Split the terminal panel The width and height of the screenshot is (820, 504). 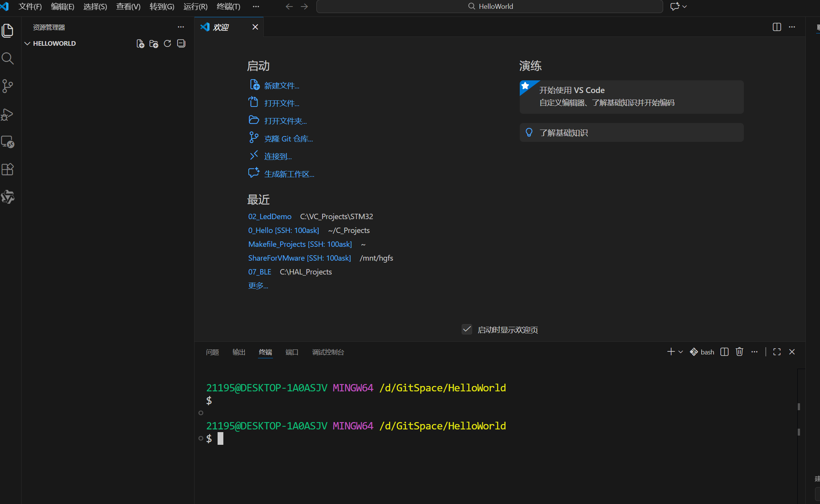pos(724,352)
